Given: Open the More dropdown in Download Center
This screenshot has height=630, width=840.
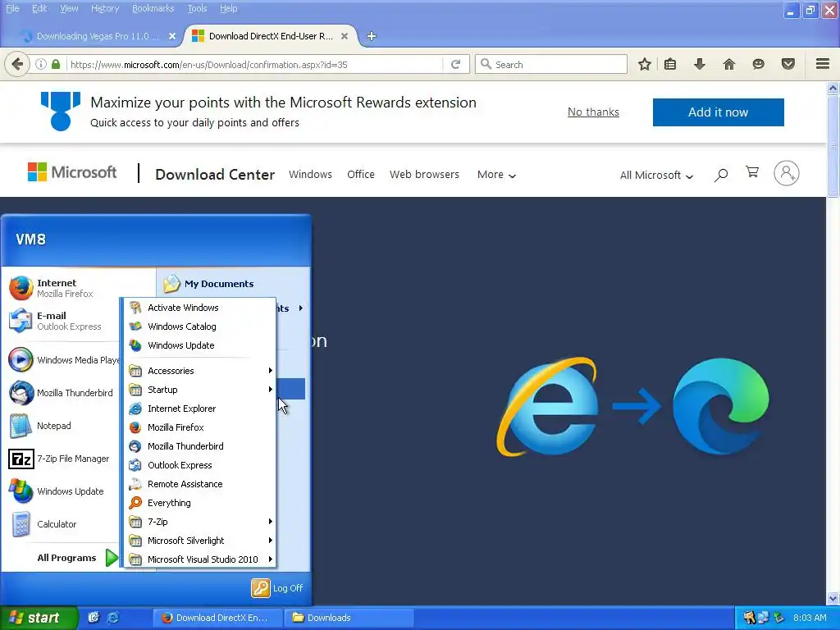Looking at the screenshot, I should (x=496, y=175).
